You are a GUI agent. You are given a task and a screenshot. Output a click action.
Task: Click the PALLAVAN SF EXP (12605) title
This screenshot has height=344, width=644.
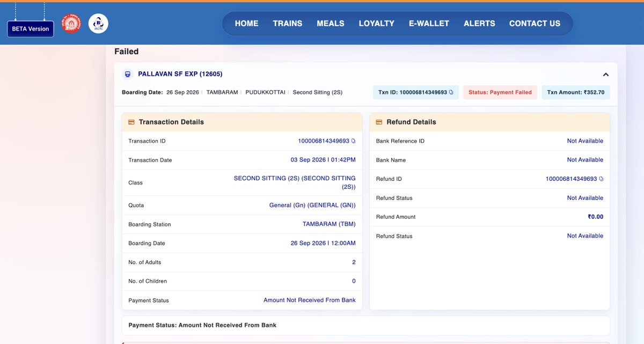pos(180,74)
